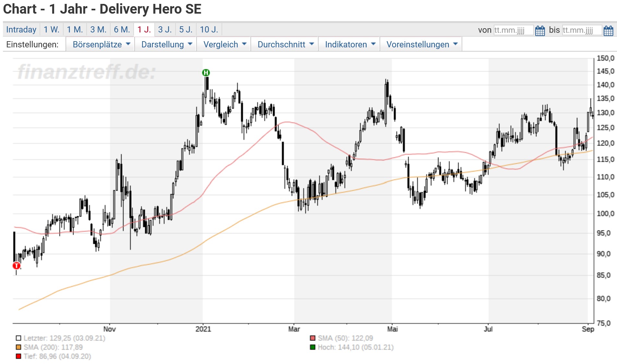Click the 'Chart - 1 Jahr - Delivery Hero SE' heading
The height and width of the screenshot is (364, 617).
coord(102,9)
